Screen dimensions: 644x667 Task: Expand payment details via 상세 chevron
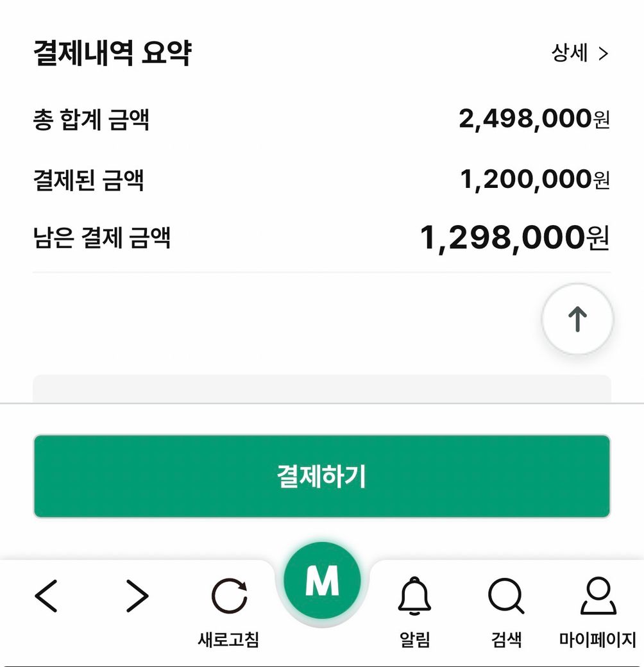[x=603, y=55]
